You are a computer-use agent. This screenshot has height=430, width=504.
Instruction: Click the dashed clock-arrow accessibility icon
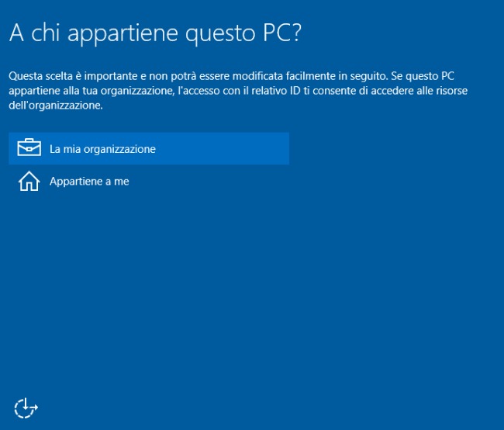26,407
